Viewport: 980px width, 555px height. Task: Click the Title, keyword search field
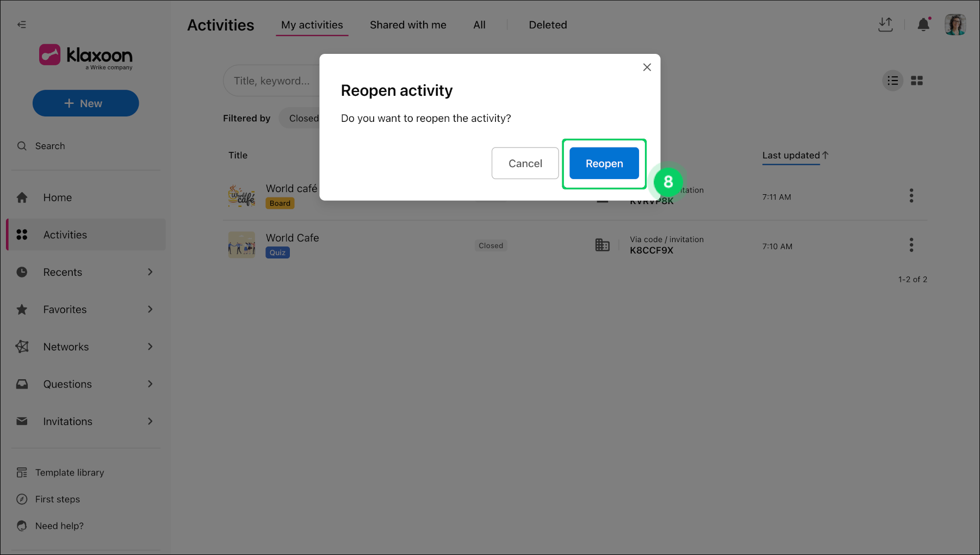(271, 81)
